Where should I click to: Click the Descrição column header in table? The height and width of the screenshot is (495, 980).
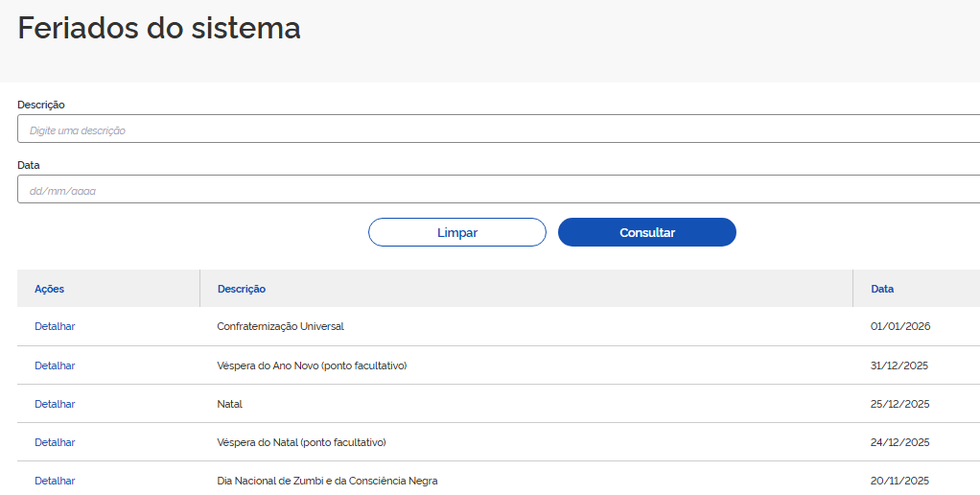click(x=242, y=289)
